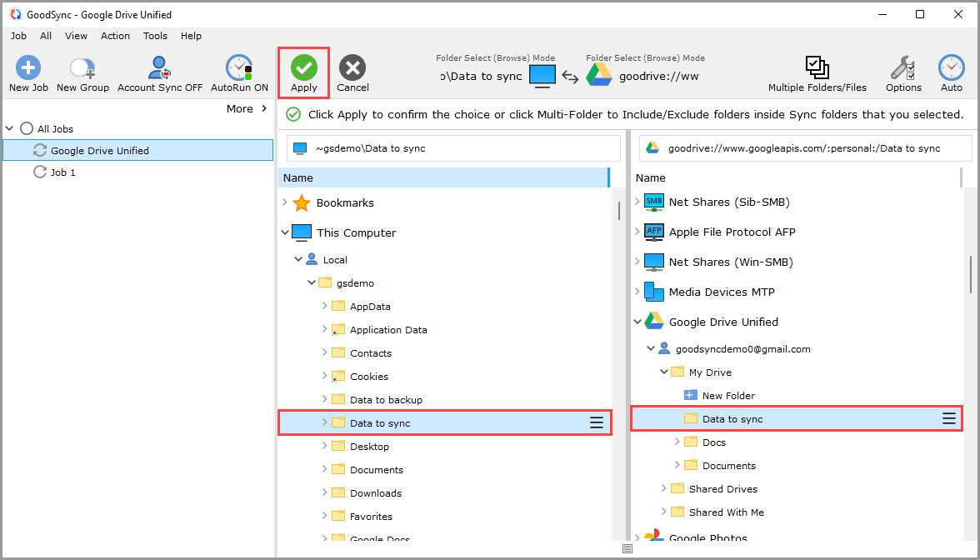Toggle Account Sync OFF icon
Viewport: 980px width, 560px height.
click(159, 67)
